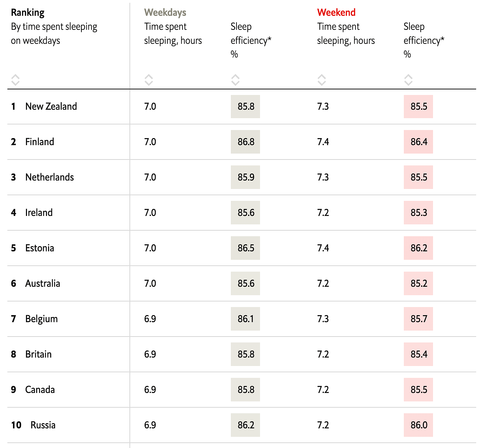The width and height of the screenshot is (480, 448).
Task: Click Ireland's weekday efficiency 85.6 cell
Action: (x=246, y=213)
